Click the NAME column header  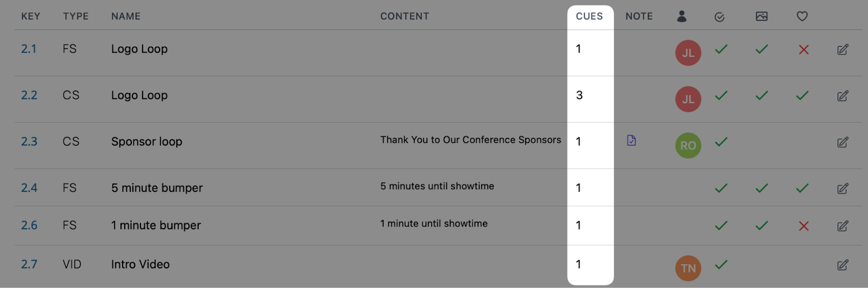point(126,16)
